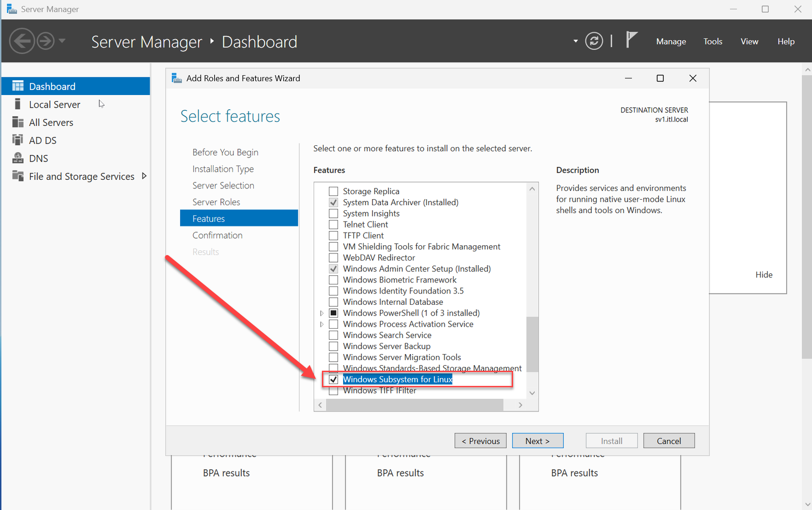The height and width of the screenshot is (510, 812).
Task: Go to the Confirmation wizard step
Action: [x=217, y=235]
